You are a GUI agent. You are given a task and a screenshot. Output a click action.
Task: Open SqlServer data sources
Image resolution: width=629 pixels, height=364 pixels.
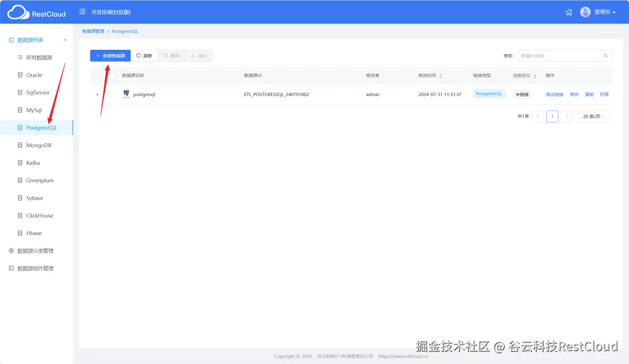37,92
